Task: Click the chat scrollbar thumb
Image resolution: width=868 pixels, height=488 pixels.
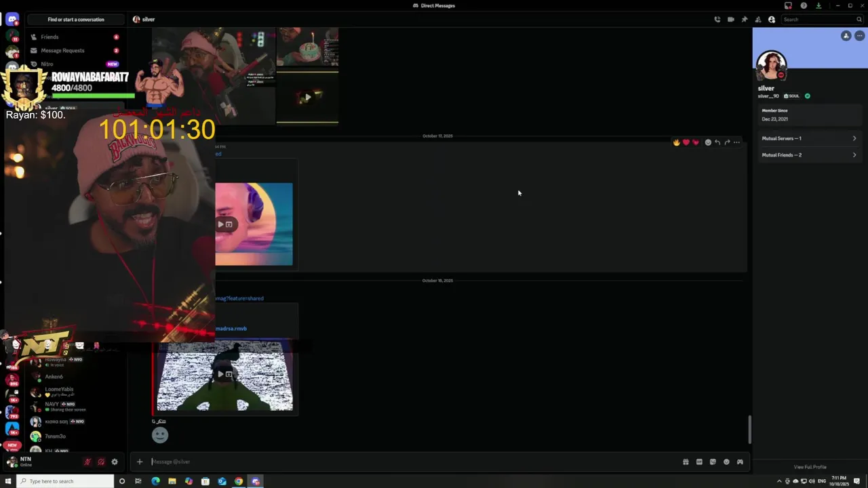Action: pyautogui.click(x=749, y=429)
